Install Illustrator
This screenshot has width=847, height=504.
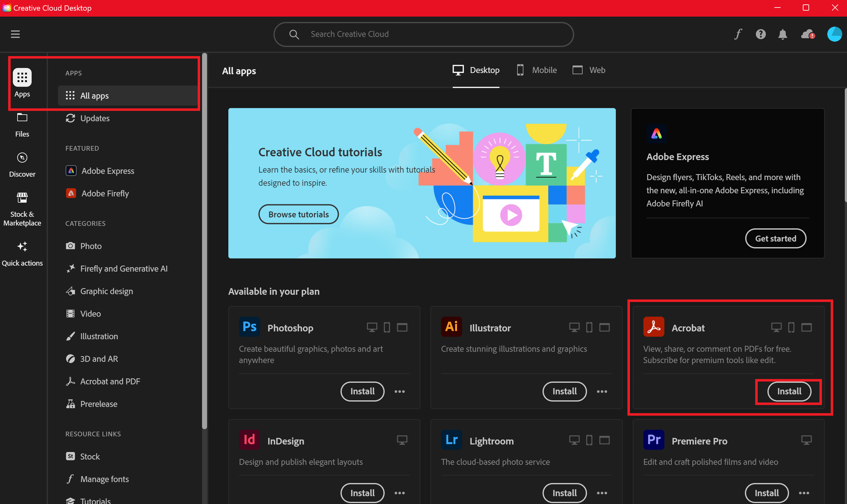point(564,391)
